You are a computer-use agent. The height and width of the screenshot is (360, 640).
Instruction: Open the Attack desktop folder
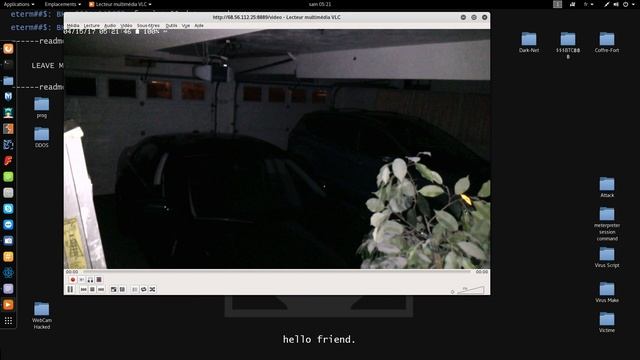pyautogui.click(x=607, y=187)
